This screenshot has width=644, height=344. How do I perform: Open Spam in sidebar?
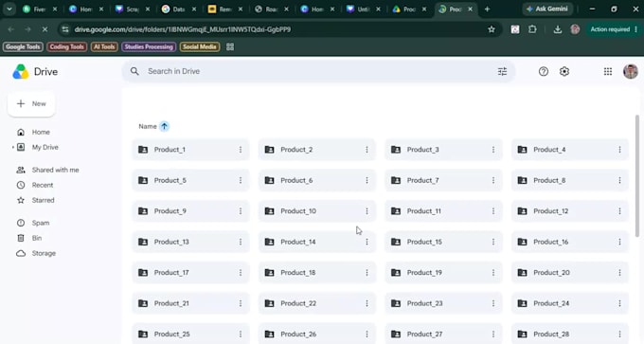(x=41, y=223)
